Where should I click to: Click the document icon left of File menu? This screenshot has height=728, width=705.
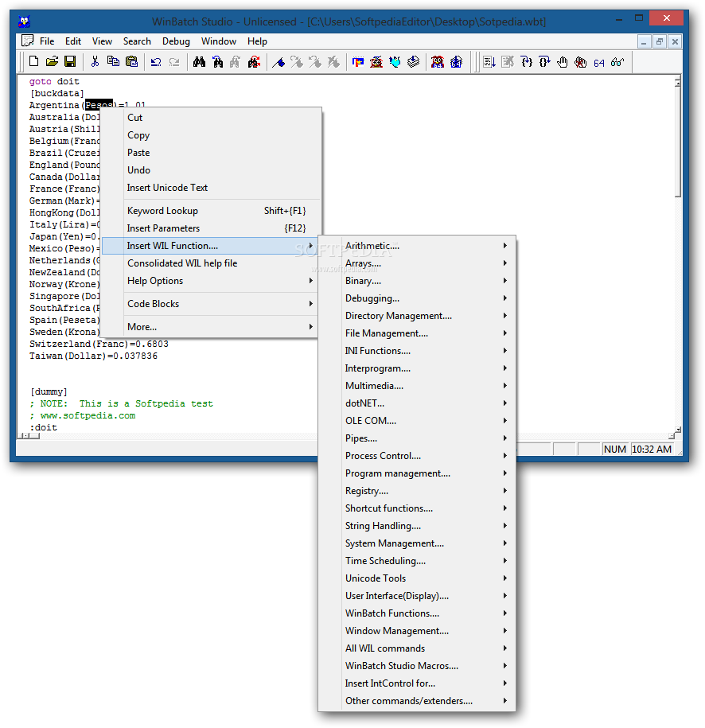click(27, 41)
